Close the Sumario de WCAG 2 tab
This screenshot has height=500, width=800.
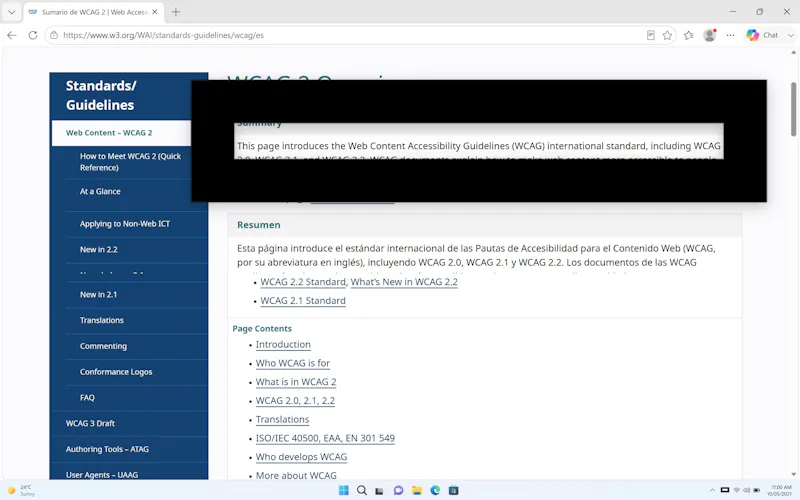tap(155, 12)
